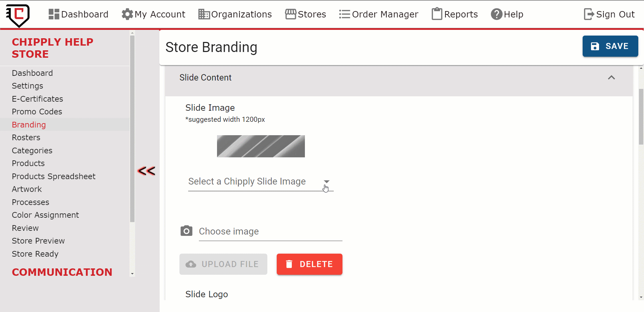
Task: Click sidebar scrollbar down arrow
Action: (x=132, y=274)
